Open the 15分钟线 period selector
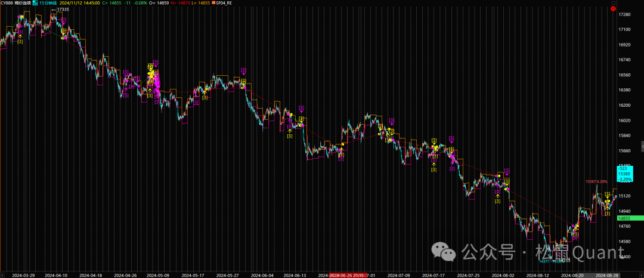644x278 pixels. click(x=48, y=3)
